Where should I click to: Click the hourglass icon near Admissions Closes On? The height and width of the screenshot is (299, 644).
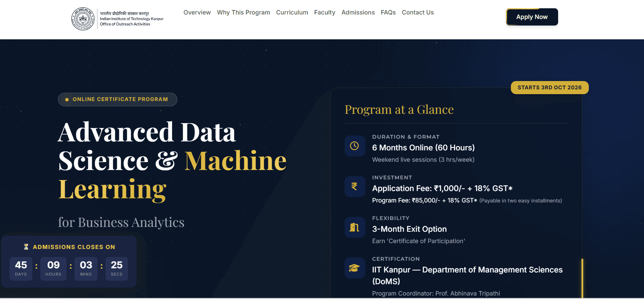26,247
